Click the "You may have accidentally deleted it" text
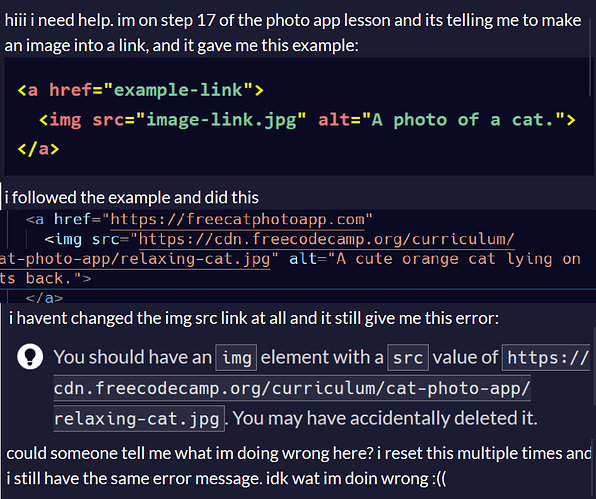Viewport: 596px width, 499px height. coord(385,418)
